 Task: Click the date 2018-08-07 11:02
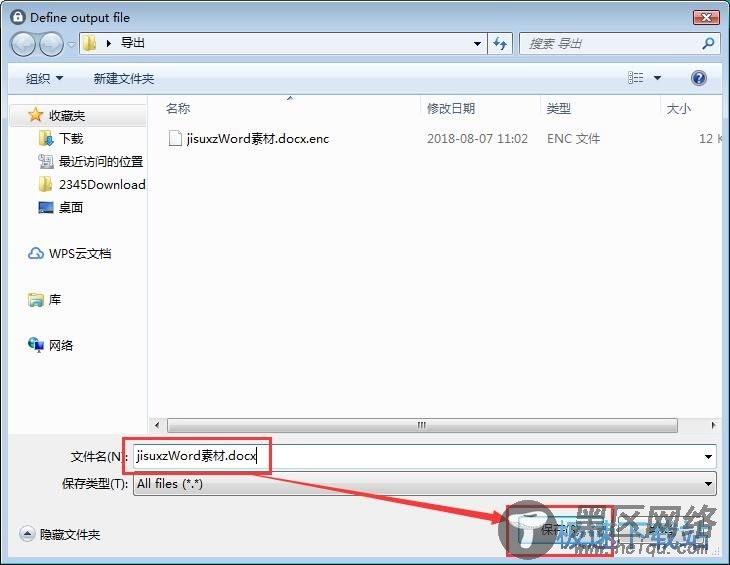(478, 139)
